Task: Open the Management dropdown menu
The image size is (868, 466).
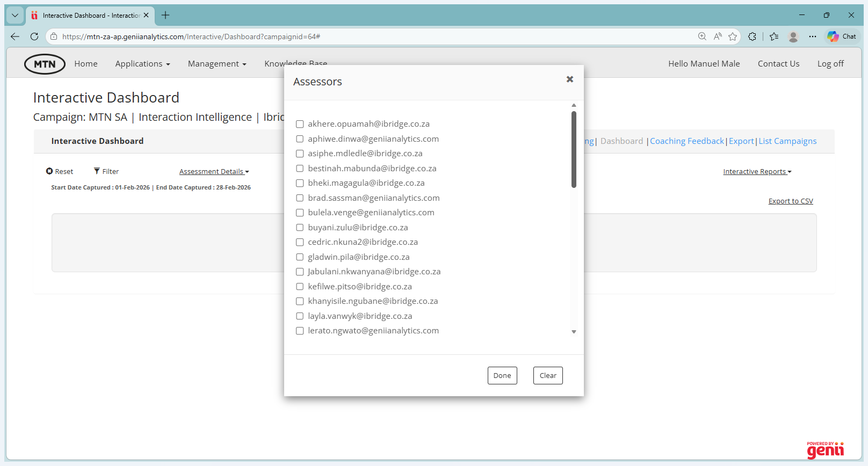Action: point(216,64)
